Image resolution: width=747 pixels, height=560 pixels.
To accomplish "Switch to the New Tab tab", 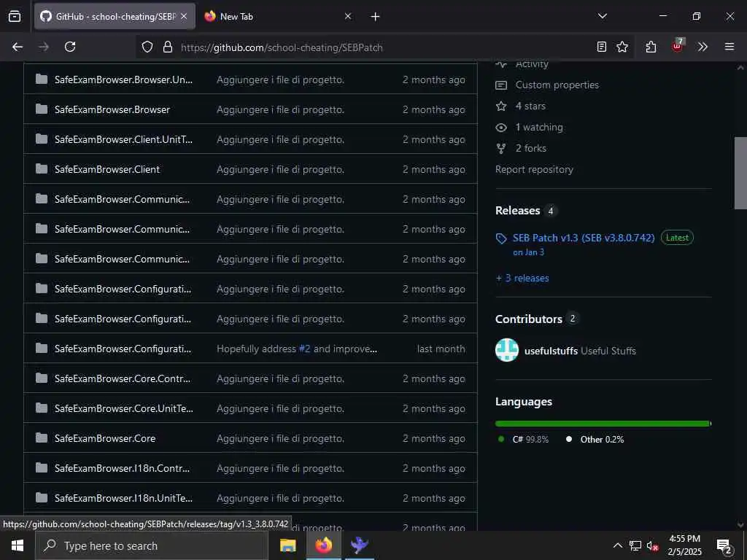I will (277, 17).
